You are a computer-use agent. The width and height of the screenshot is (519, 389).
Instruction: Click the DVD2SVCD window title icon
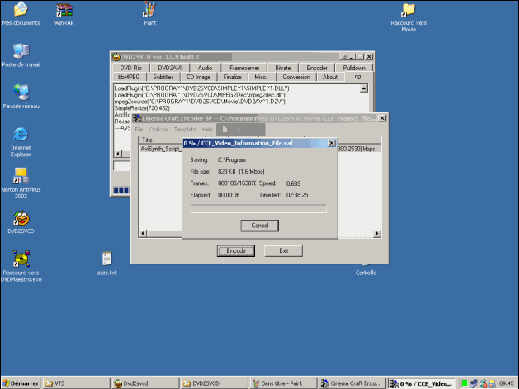(116, 57)
